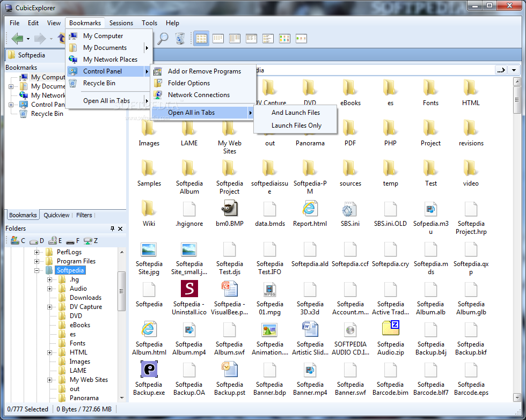Click Launch Files Only option
Viewport: 526px width, 420px height.
tap(296, 126)
